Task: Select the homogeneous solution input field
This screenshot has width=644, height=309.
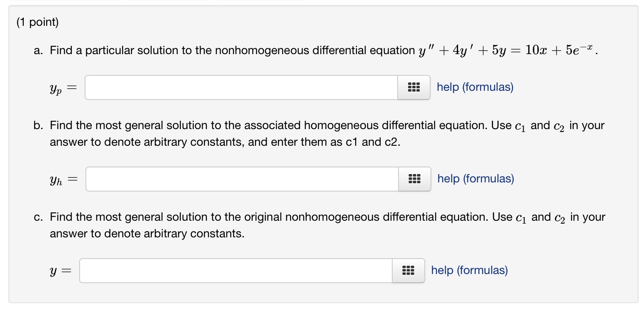Action: tap(243, 179)
